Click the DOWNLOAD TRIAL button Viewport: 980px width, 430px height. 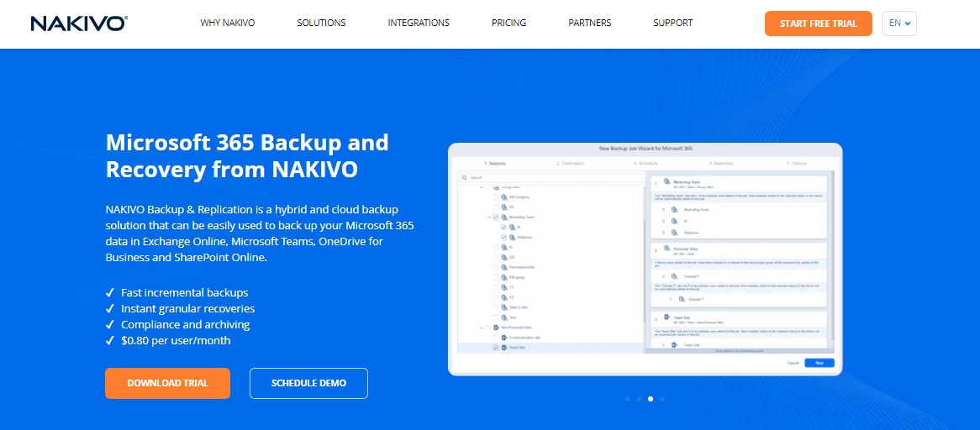click(167, 383)
